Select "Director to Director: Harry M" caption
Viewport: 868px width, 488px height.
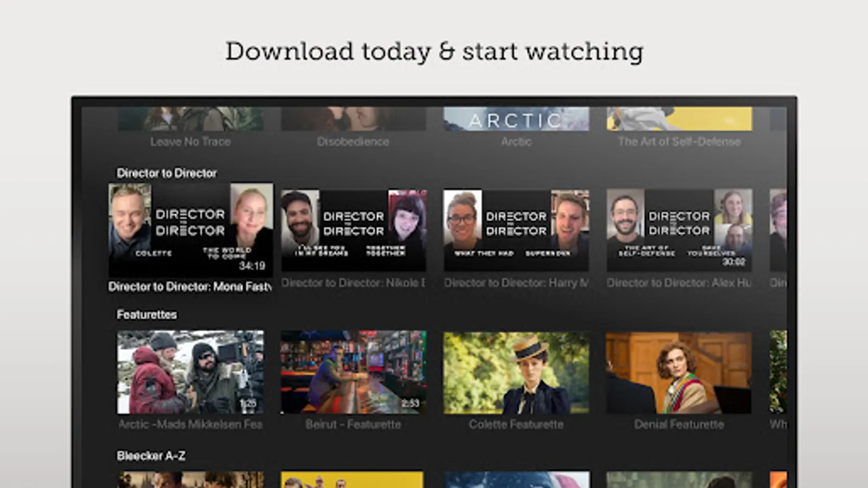coord(516,282)
